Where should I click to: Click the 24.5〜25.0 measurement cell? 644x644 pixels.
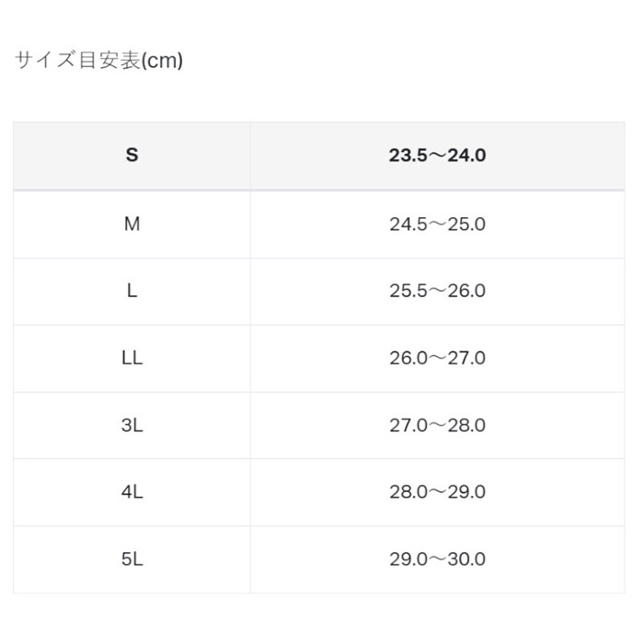pos(437,224)
